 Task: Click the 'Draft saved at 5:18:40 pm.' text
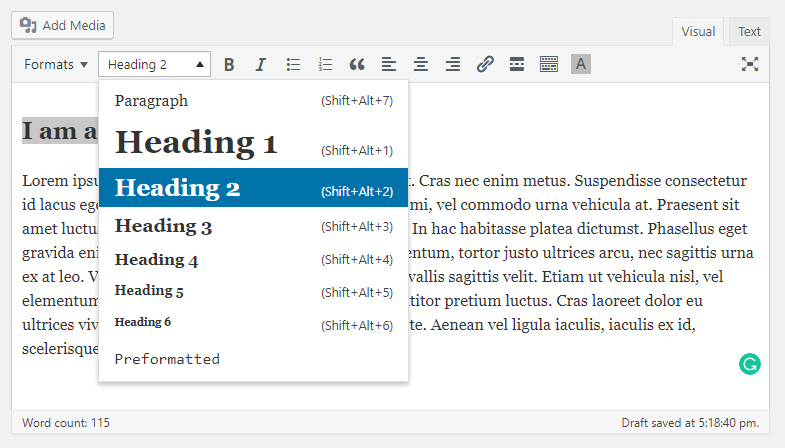690,423
